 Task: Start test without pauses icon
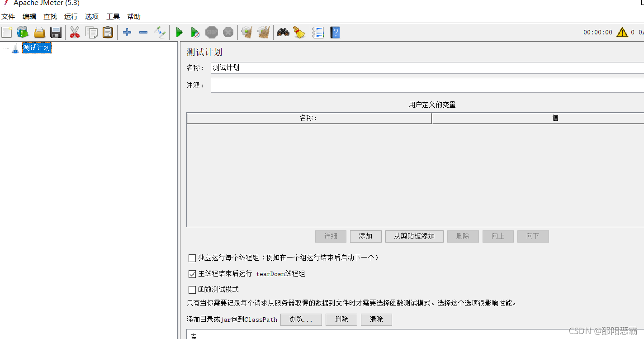click(x=195, y=32)
